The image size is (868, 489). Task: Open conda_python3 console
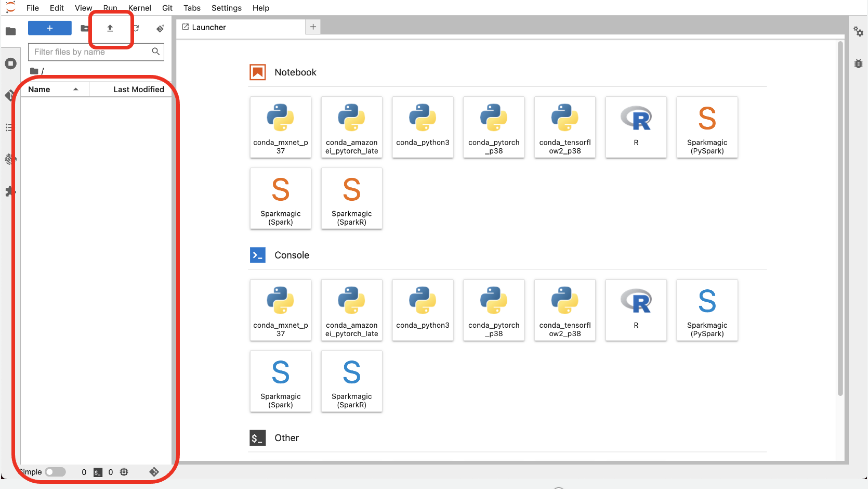(x=423, y=310)
